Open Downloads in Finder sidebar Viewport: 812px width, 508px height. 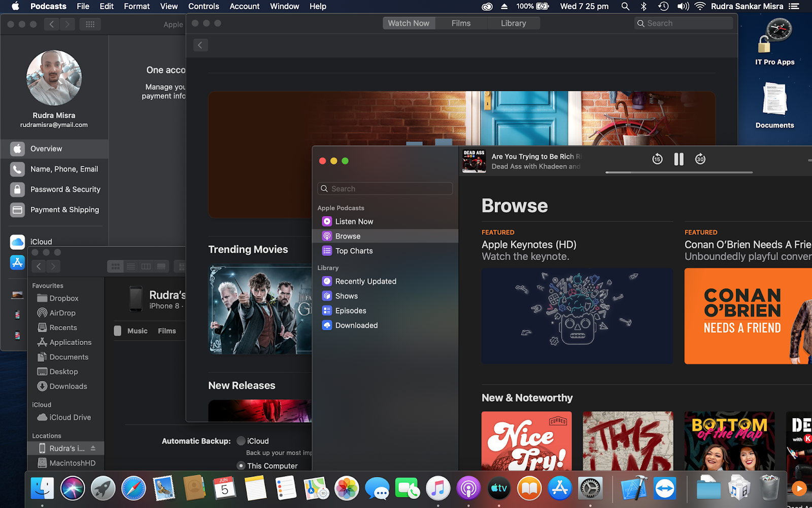(x=62, y=387)
